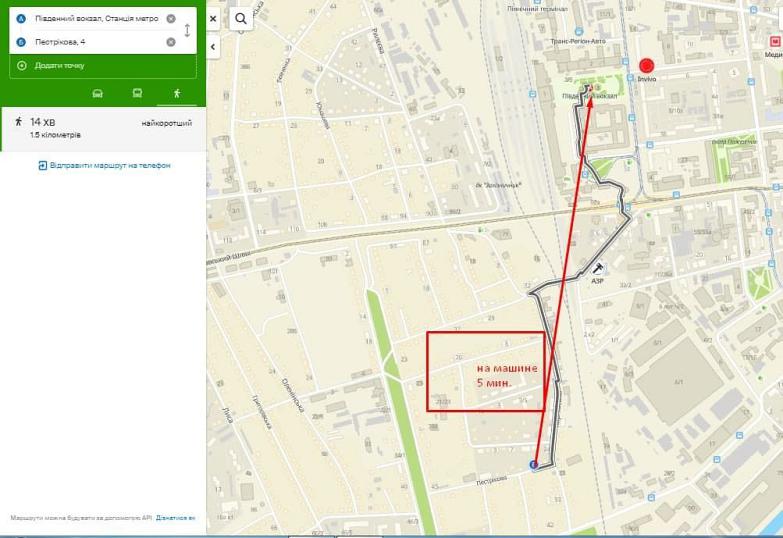783x538 pixels.
Task: Click the red Invivo marker on map
Action: coord(647,65)
